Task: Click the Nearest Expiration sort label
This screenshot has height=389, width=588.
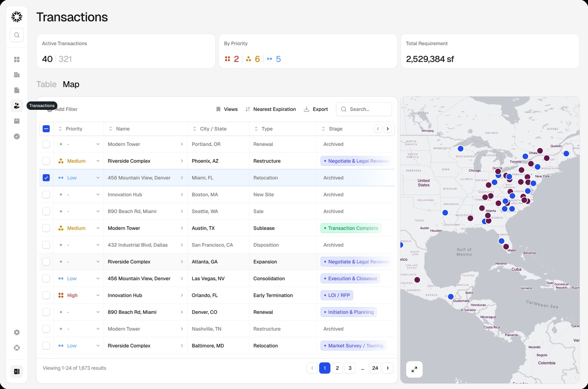Action: coord(275,109)
